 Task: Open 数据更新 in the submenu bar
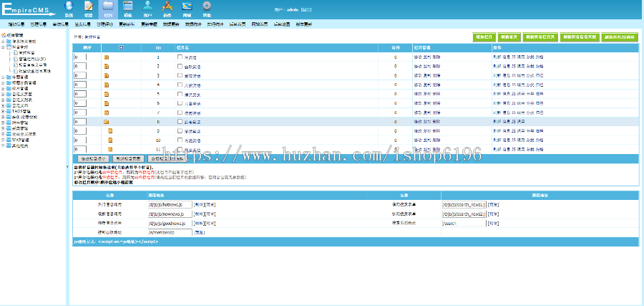pos(171,24)
